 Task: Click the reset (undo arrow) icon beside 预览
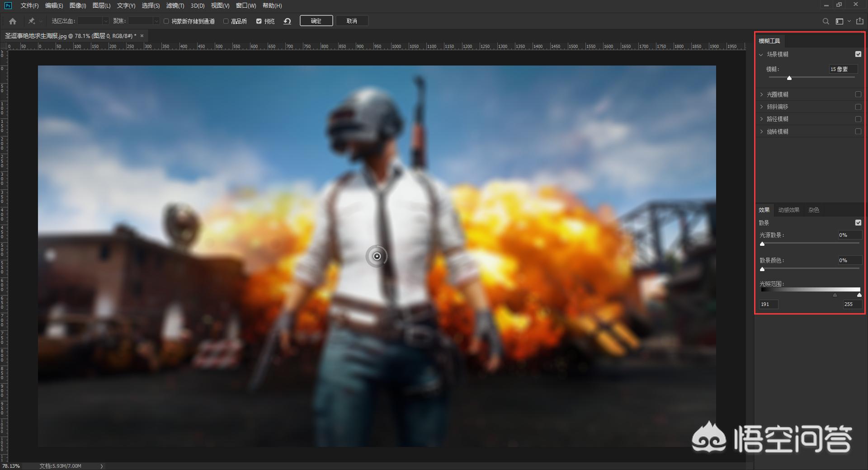pyautogui.click(x=287, y=21)
